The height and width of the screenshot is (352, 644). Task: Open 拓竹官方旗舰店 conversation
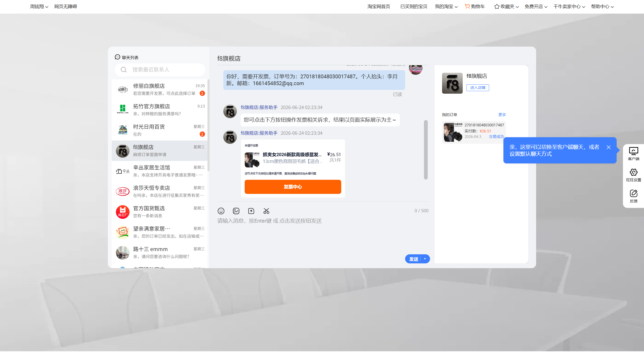[160, 110]
